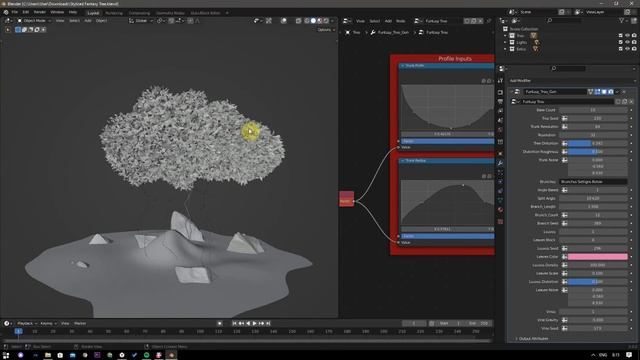Viewport: 640px width, 360px height.
Task: Switch to wireframe viewport shading
Action: pos(307,20)
